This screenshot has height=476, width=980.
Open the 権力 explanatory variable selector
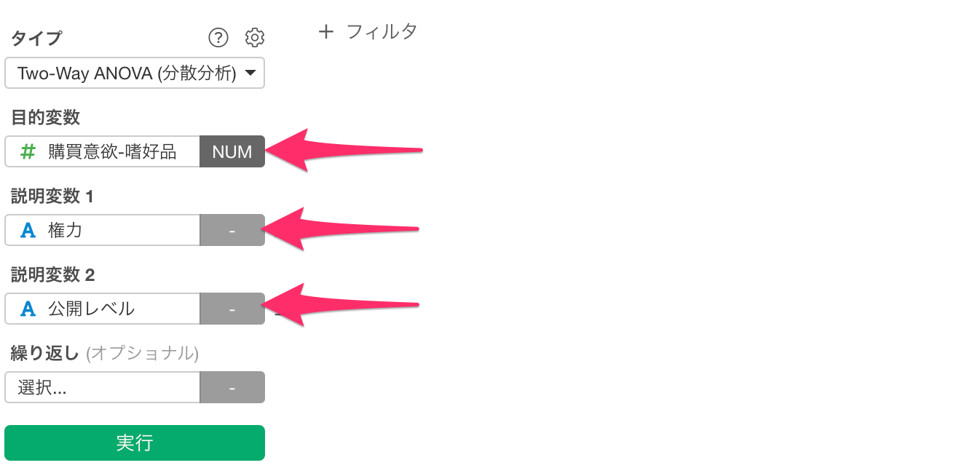(x=103, y=230)
